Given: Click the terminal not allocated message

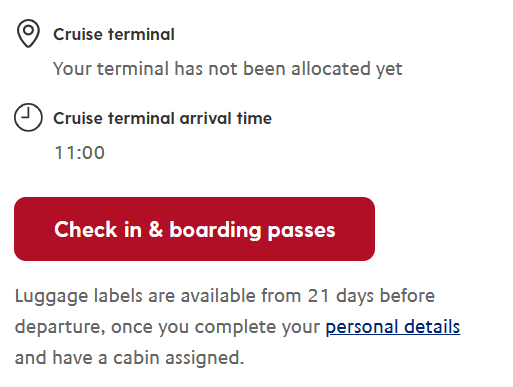Looking at the screenshot, I should [228, 69].
